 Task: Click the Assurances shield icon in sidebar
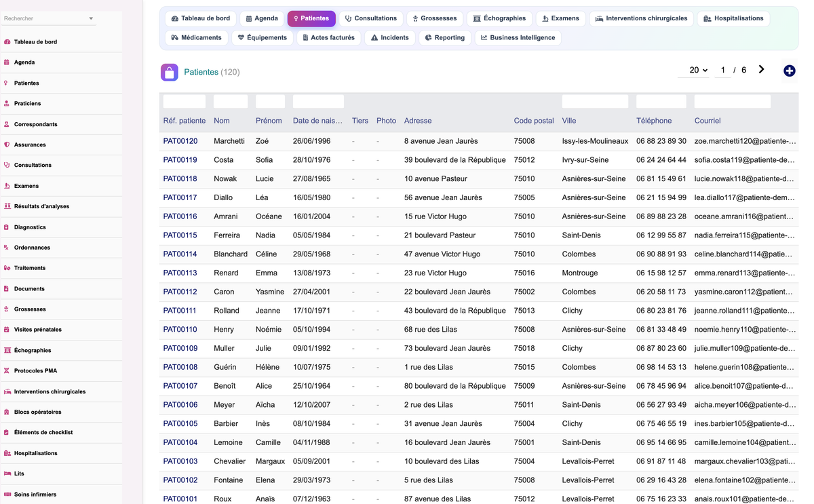tap(7, 144)
